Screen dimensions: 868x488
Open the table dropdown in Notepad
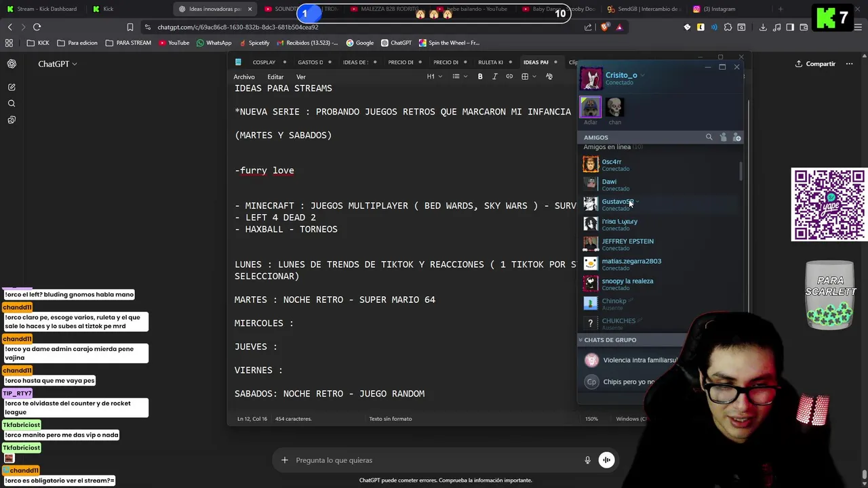click(528, 77)
